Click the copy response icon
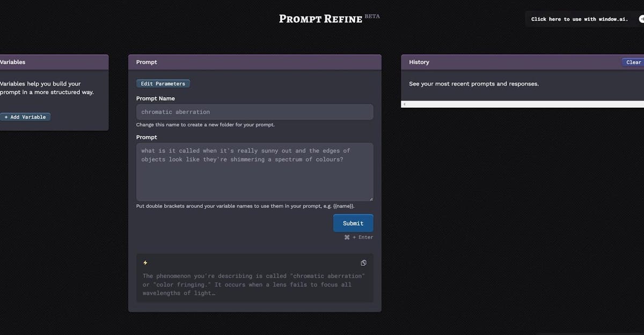Screen dimensions: 644x335 tap(363, 263)
